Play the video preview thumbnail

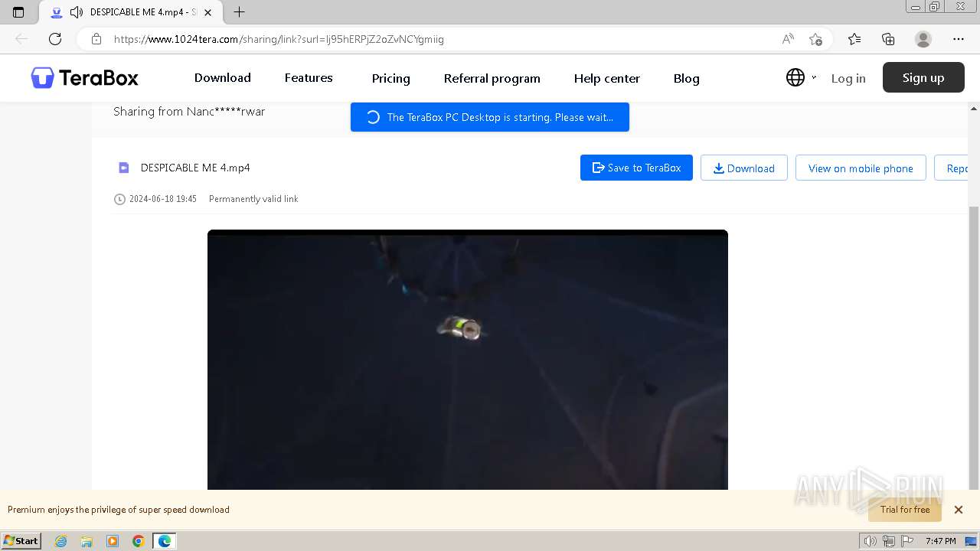468,360
